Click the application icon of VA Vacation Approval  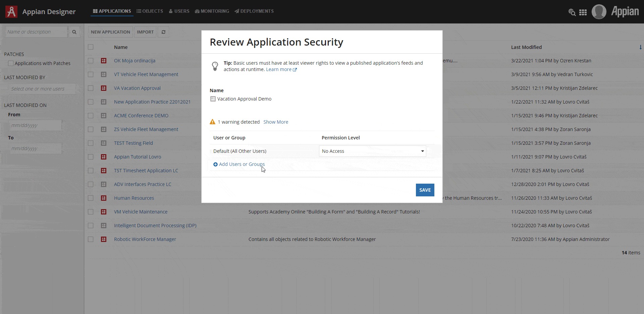point(104,88)
